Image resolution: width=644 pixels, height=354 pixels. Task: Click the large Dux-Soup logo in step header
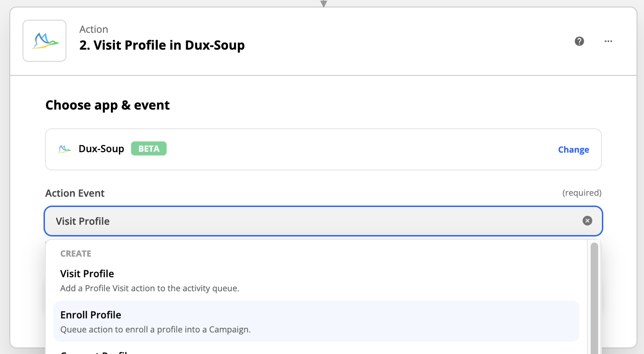pyautogui.click(x=44, y=41)
